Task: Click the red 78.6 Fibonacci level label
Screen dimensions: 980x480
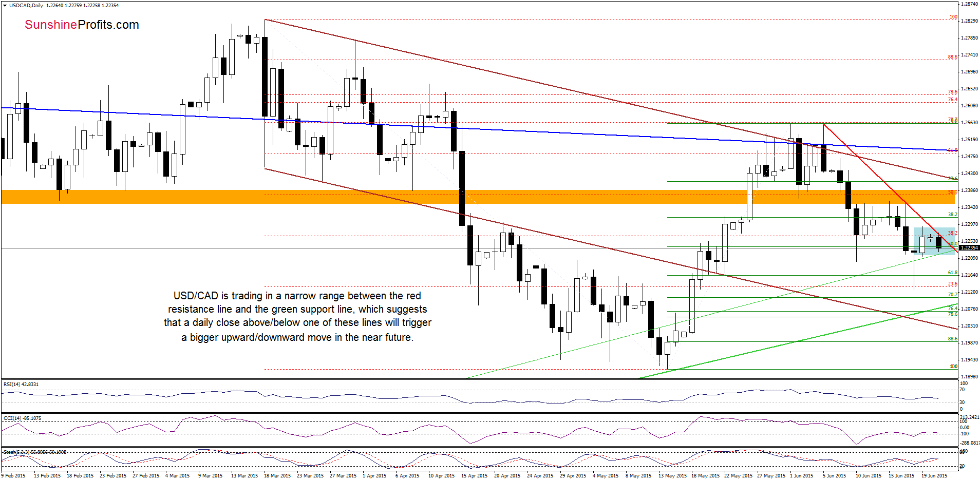Action: tap(953, 92)
